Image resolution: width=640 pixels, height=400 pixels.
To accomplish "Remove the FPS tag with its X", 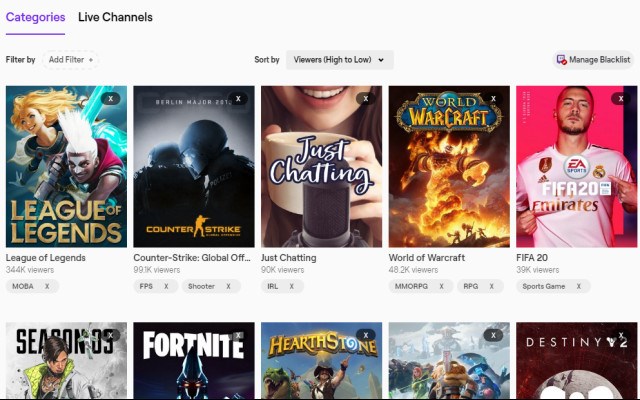I will coord(166,286).
